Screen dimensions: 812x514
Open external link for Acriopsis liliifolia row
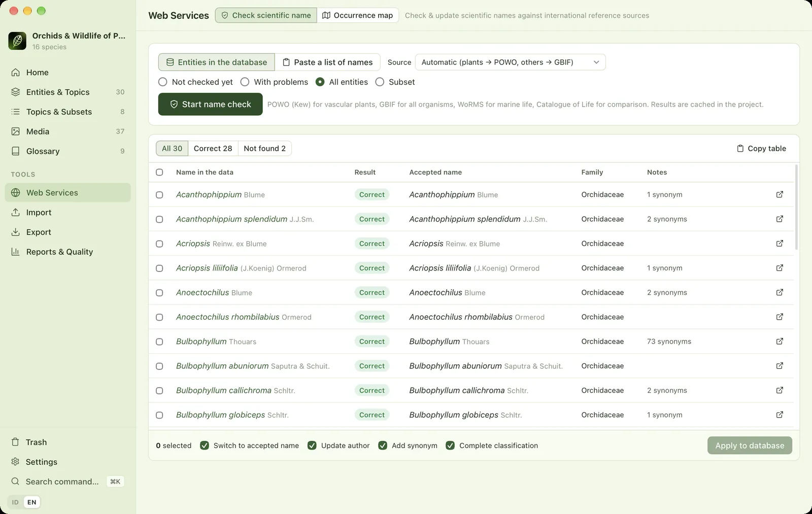click(x=780, y=268)
